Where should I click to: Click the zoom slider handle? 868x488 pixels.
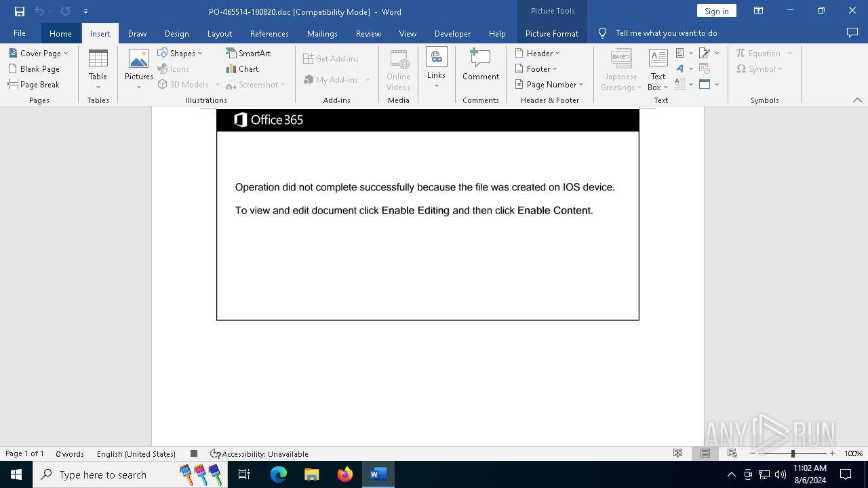point(793,453)
